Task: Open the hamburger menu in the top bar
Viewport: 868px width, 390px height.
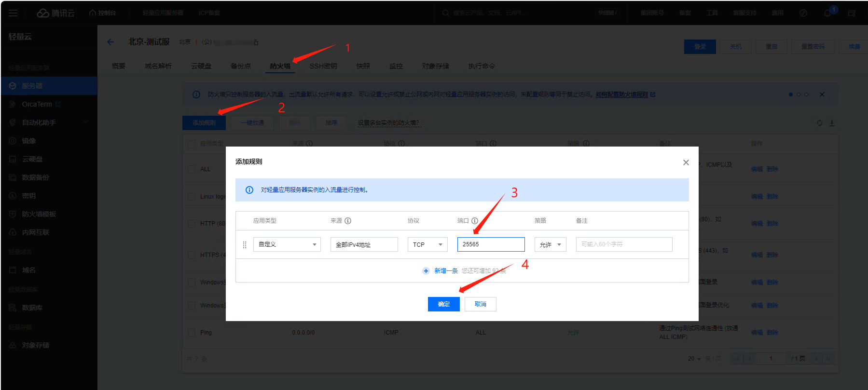Action: [x=13, y=13]
